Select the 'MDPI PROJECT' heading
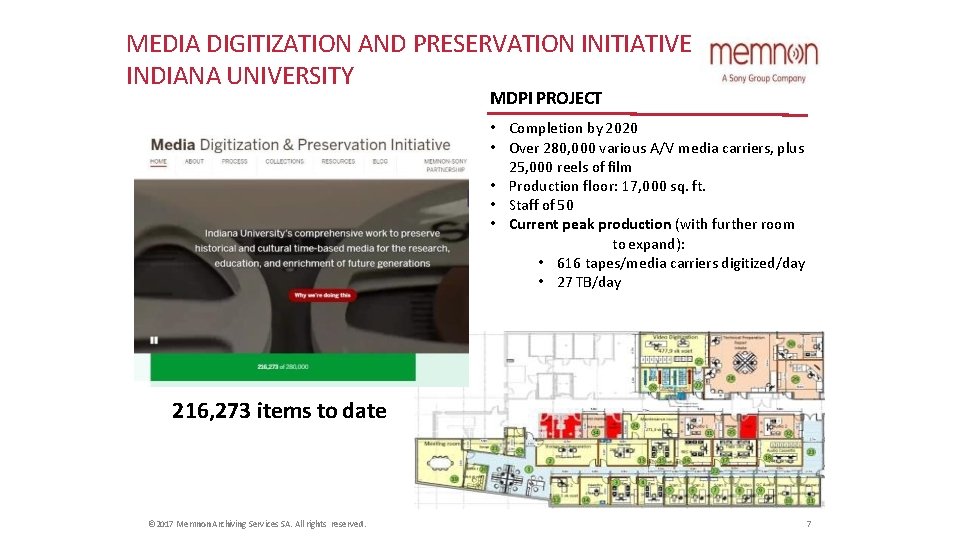960x540 pixels. (x=546, y=98)
